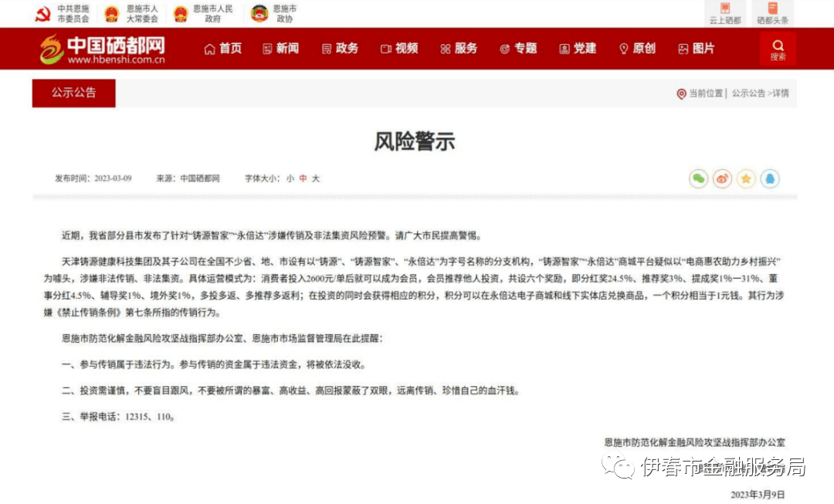The height and width of the screenshot is (504, 834).
Task: Open the 视频 video section
Action: [x=398, y=49]
